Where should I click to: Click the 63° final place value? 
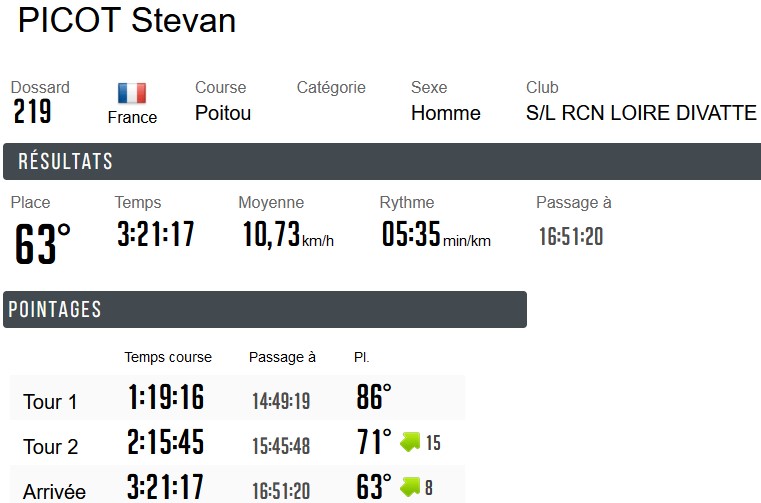[x=43, y=244]
